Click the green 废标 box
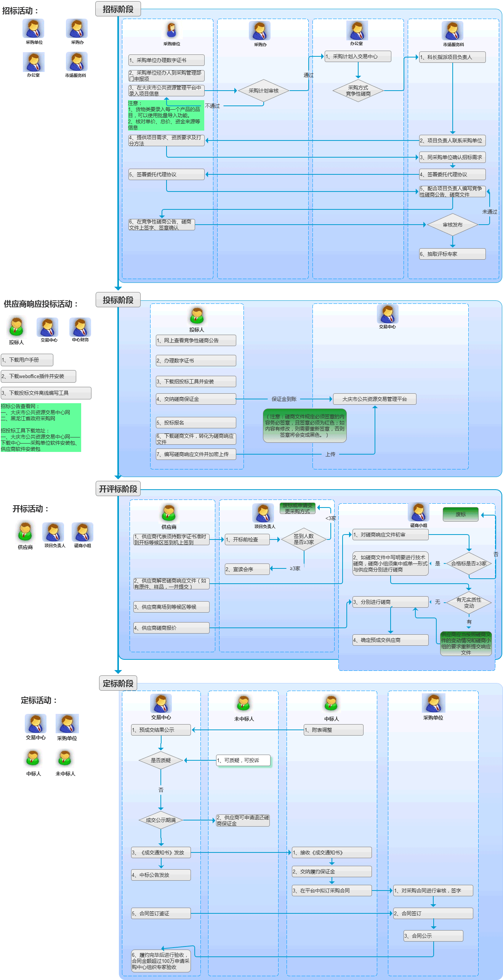This screenshot has width=503, height=980. [x=460, y=514]
